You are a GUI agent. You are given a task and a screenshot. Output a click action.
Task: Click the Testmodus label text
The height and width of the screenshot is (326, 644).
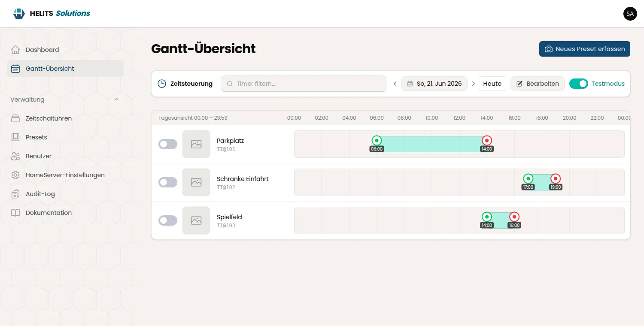(x=608, y=84)
